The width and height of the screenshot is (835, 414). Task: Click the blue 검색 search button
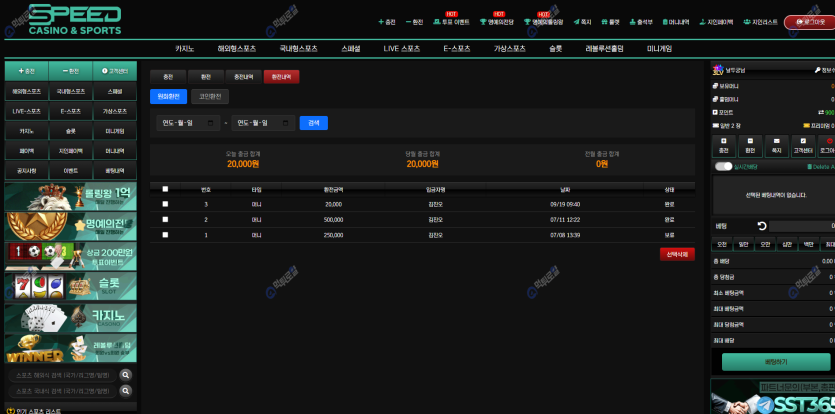coord(313,123)
